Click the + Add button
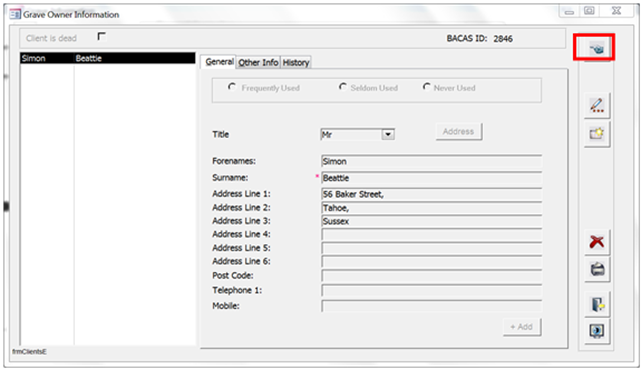641x370 pixels. click(x=522, y=327)
